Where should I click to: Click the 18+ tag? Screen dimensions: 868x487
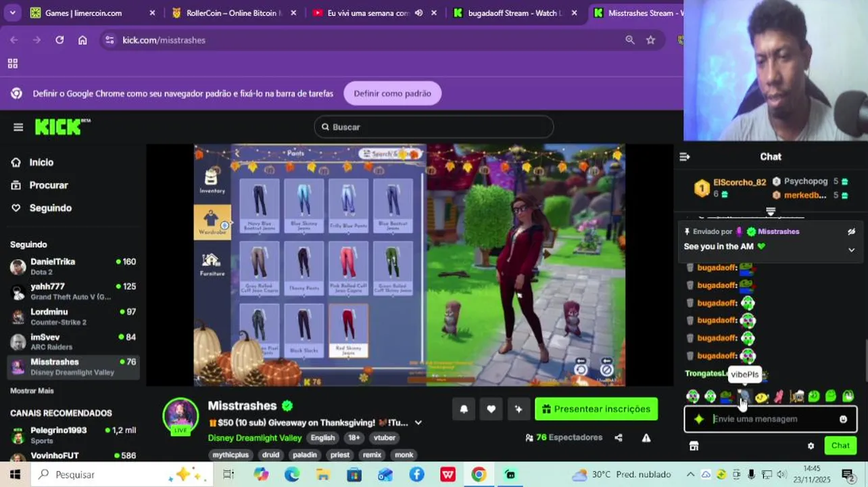(x=354, y=438)
